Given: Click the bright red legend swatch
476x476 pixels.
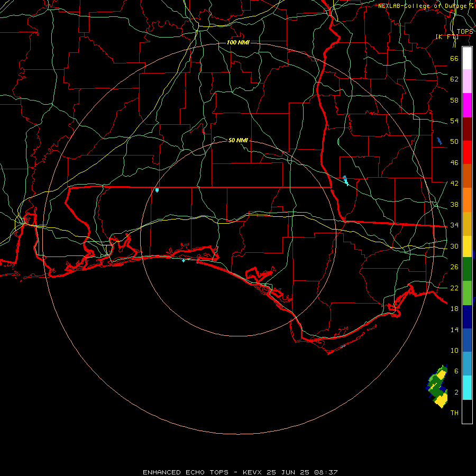Looking at the screenshot, I should click(x=467, y=152).
